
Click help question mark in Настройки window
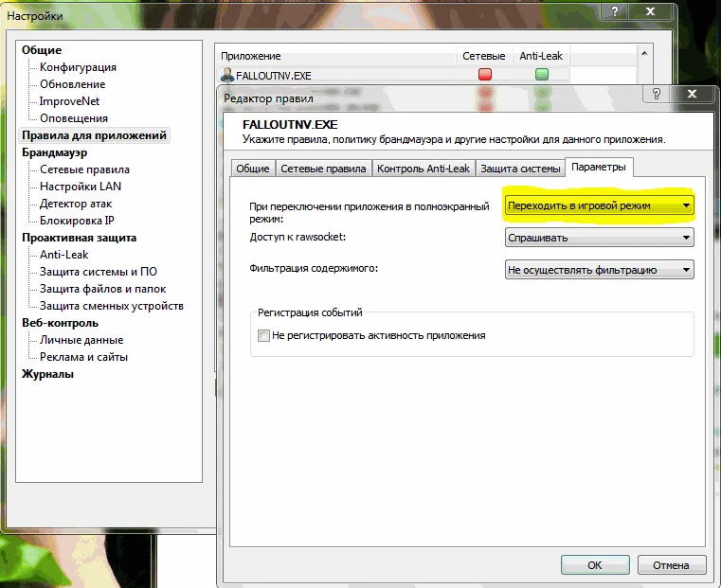tap(615, 11)
